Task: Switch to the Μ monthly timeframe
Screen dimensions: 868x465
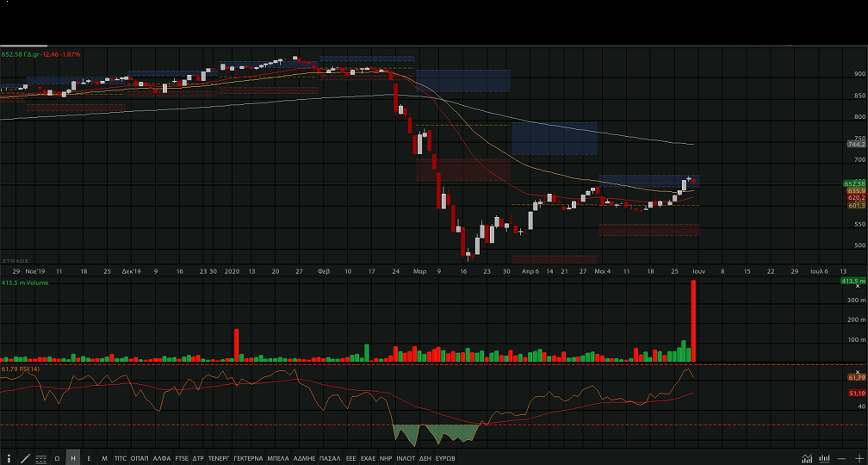Action: click(x=105, y=458)
